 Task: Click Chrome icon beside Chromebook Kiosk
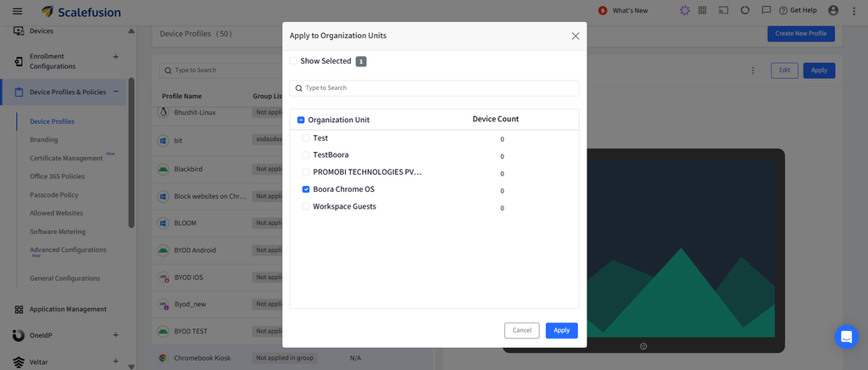(x=163, y=358)
